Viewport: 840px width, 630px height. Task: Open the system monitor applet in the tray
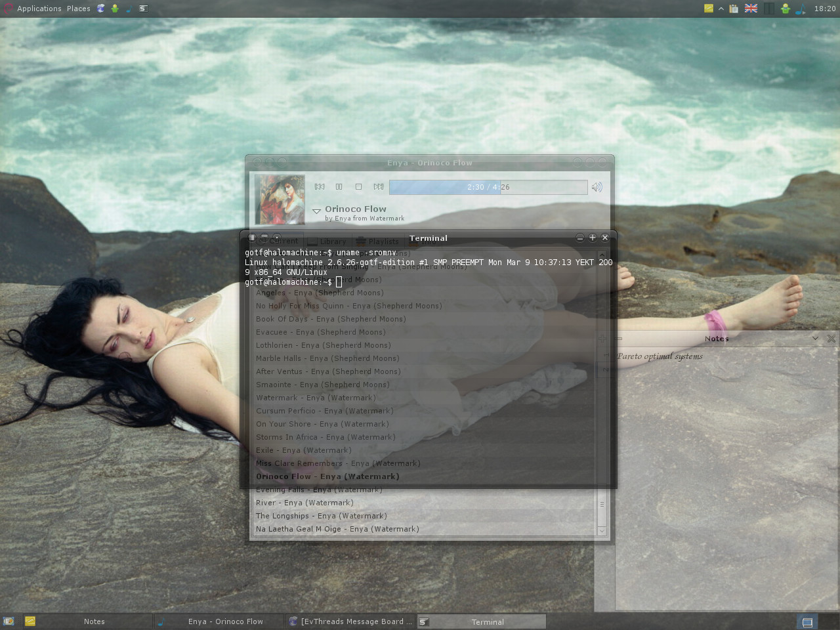[x=768, y=9]
